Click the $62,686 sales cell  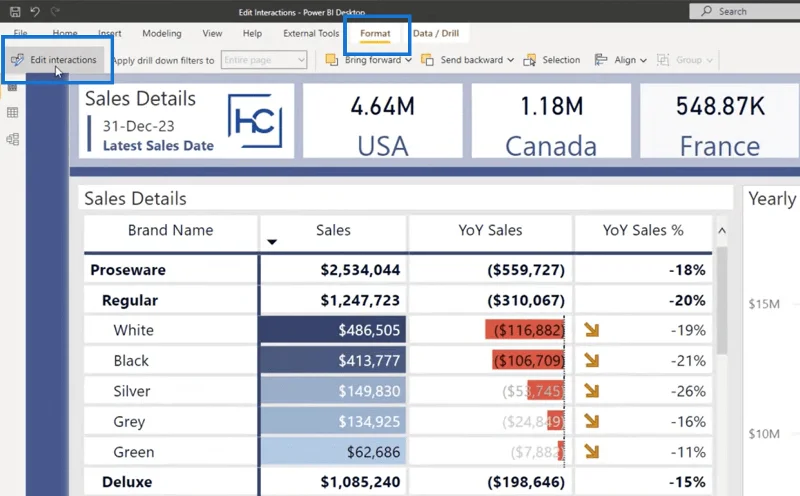click(333, 452)
